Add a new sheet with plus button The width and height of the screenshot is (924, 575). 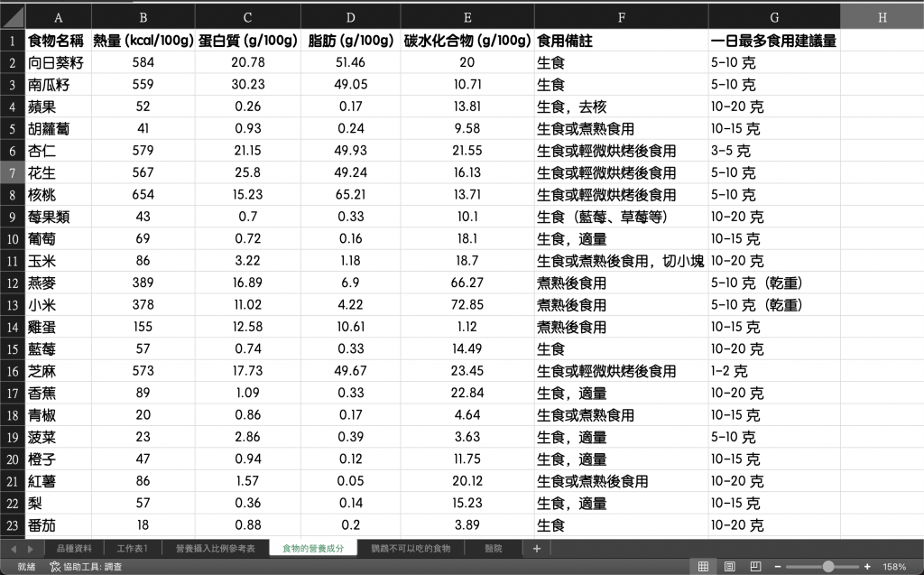click(x=536, y=549)
